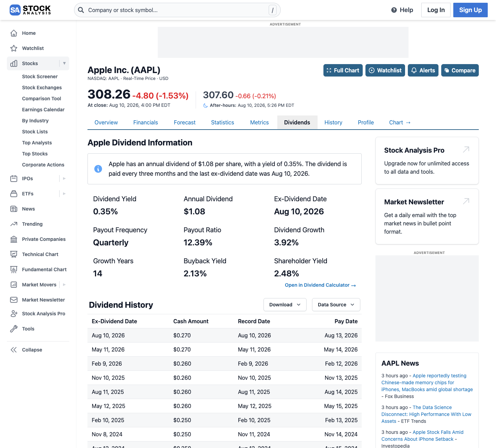Click the 'Feb 9, 2026' ex-dividend date cell

107,364
